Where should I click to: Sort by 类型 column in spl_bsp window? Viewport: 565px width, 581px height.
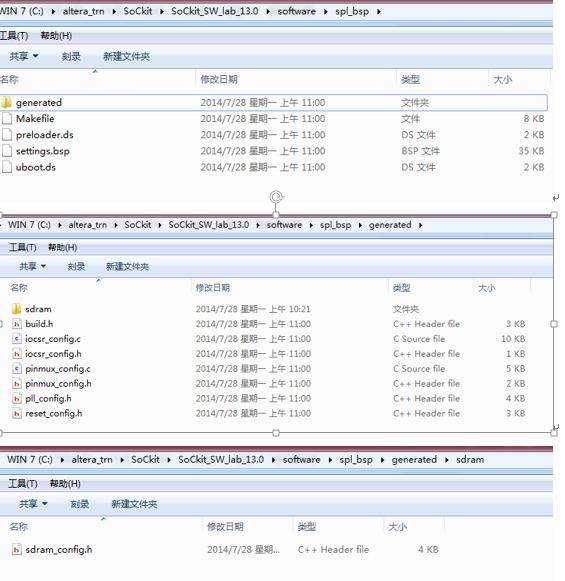click(411, 79)
